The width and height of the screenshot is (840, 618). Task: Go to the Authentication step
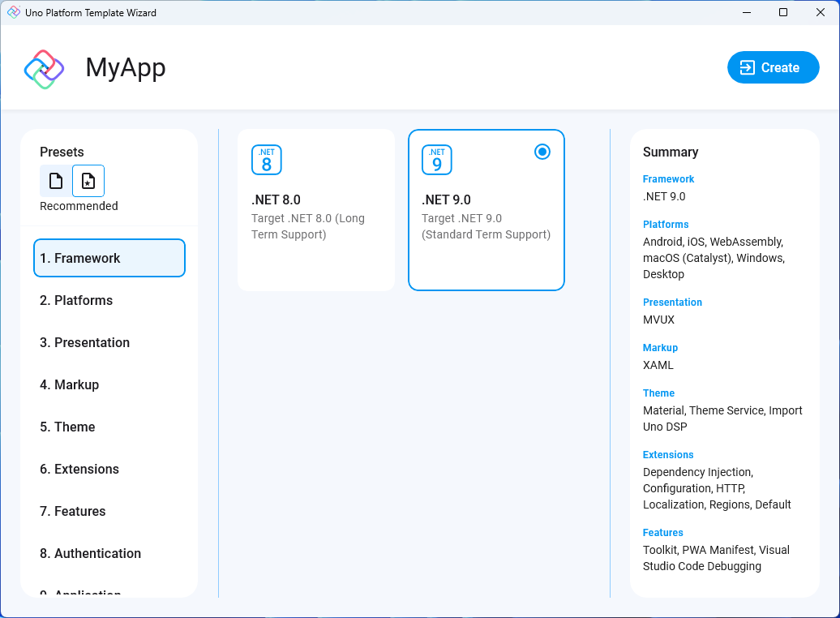coord(89,553)
